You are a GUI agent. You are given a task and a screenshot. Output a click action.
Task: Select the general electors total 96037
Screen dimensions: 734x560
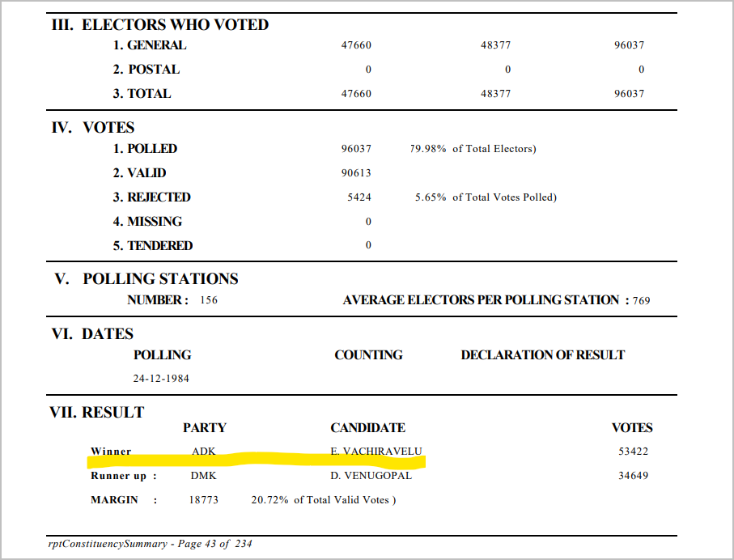point(629,45)
